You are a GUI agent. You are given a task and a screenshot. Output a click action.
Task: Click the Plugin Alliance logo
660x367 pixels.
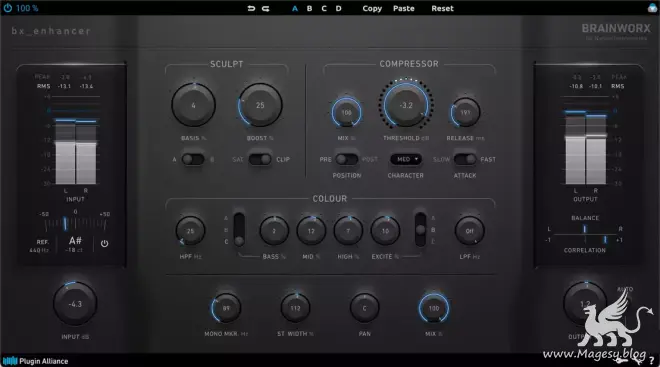(x=35, y=361)
